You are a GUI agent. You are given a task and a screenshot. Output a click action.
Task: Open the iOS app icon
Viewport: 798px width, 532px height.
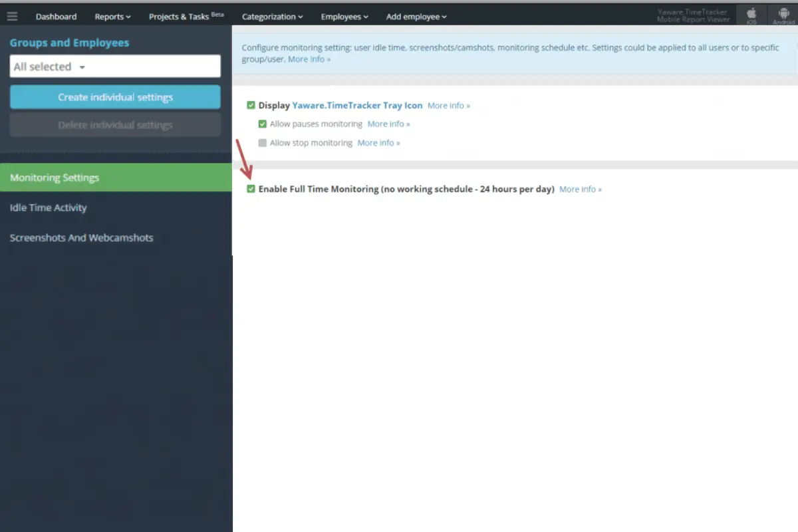(751, 15)
